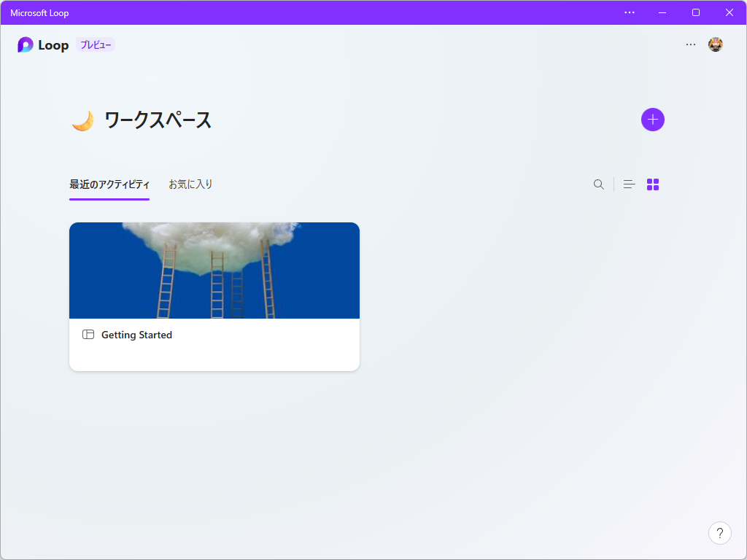Switch to grid view layout
This screenshot has width=747, height=560.
[652, 184]
